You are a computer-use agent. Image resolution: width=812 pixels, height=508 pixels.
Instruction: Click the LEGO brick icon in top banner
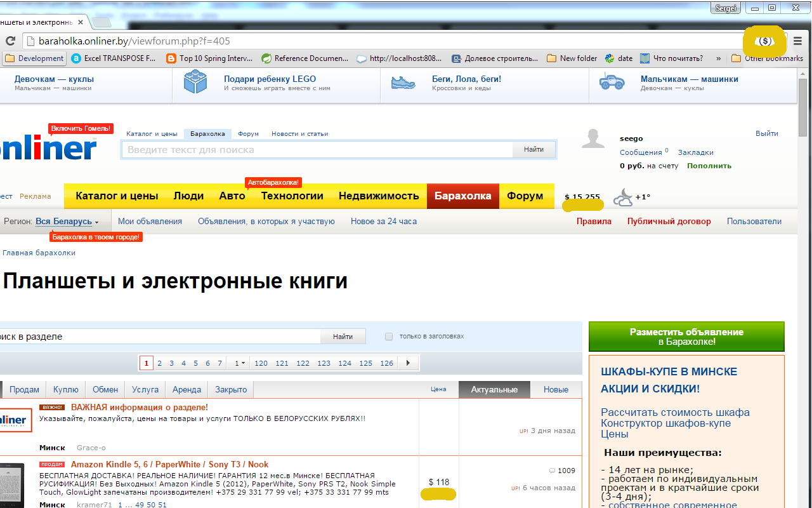click(x=195, y=81)
